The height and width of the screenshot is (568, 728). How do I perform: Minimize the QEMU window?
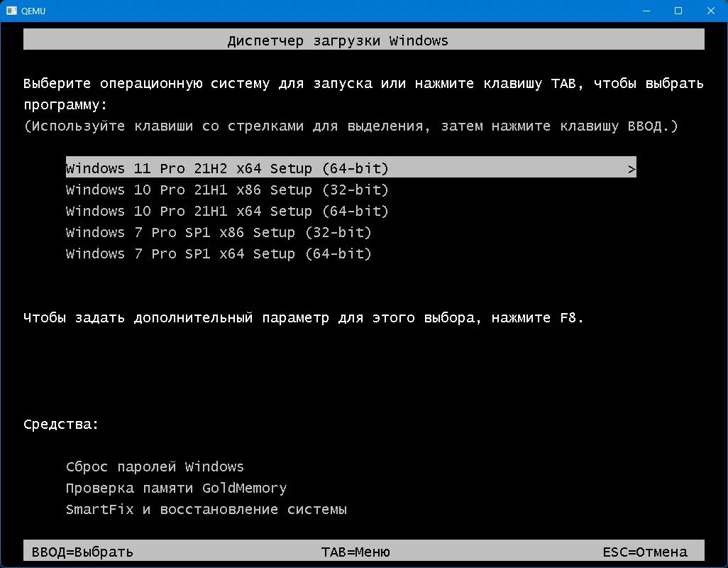point(646,11)
